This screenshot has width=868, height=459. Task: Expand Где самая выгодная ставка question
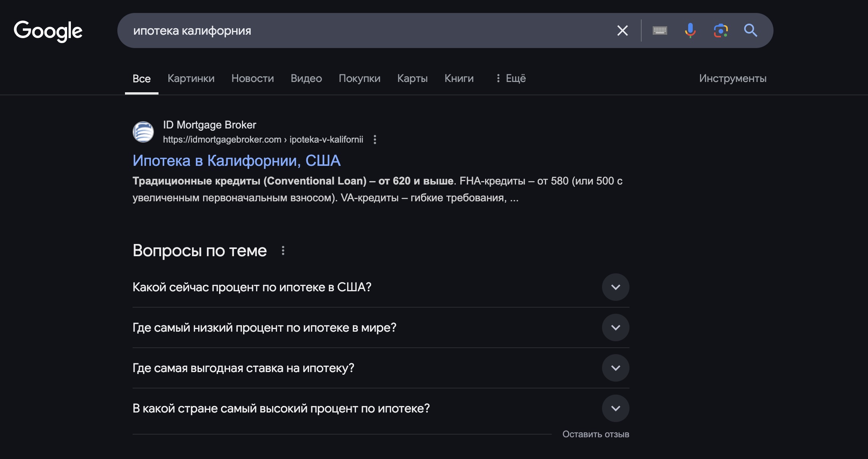click(x=615, y=368)
